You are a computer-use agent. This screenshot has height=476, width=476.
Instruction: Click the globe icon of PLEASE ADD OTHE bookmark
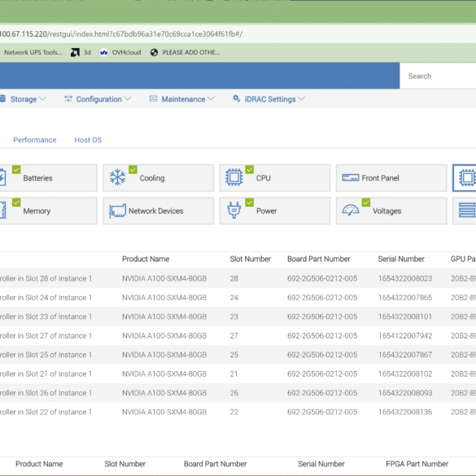(155, 53)
